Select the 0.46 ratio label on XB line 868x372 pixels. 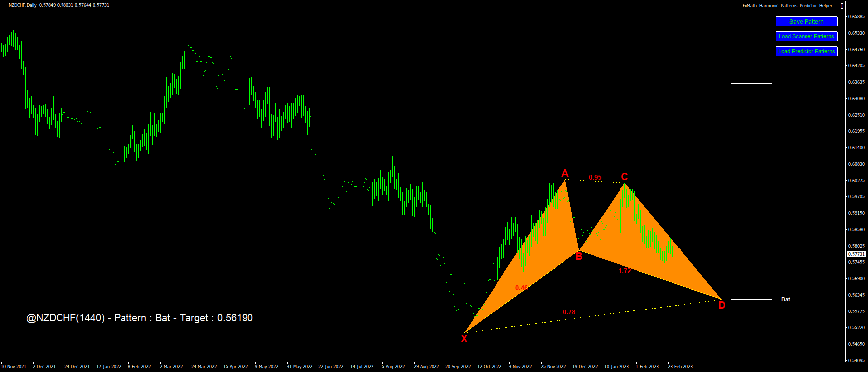[521, 288]
